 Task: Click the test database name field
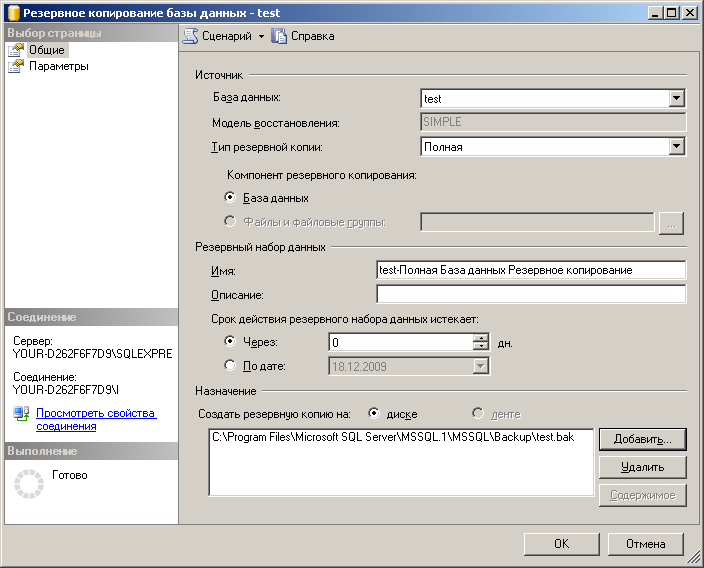(x=545, y=98)
